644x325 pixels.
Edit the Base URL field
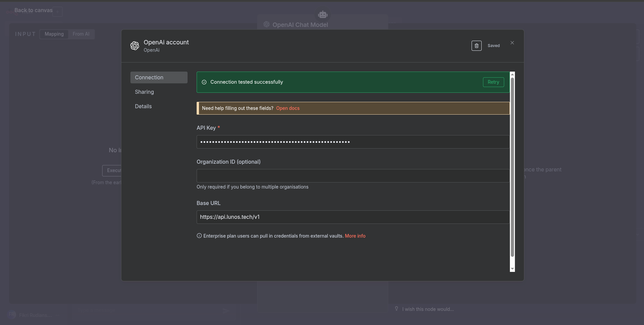353,217
